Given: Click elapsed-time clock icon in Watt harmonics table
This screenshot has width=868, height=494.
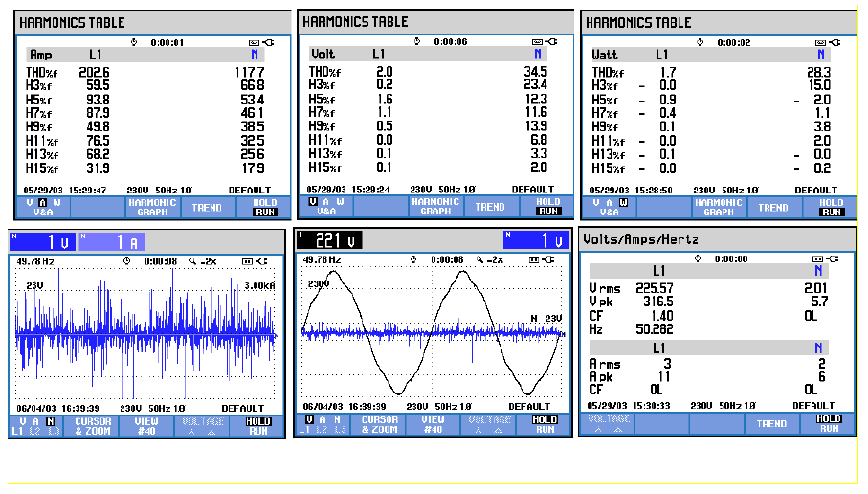Looking at the screenshot, I should (701, 43).
